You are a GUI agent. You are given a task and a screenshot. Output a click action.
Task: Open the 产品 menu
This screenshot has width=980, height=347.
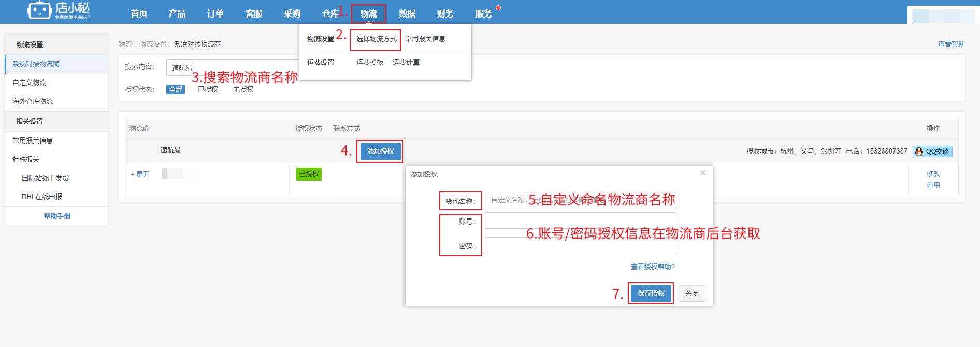coord(177,13)
